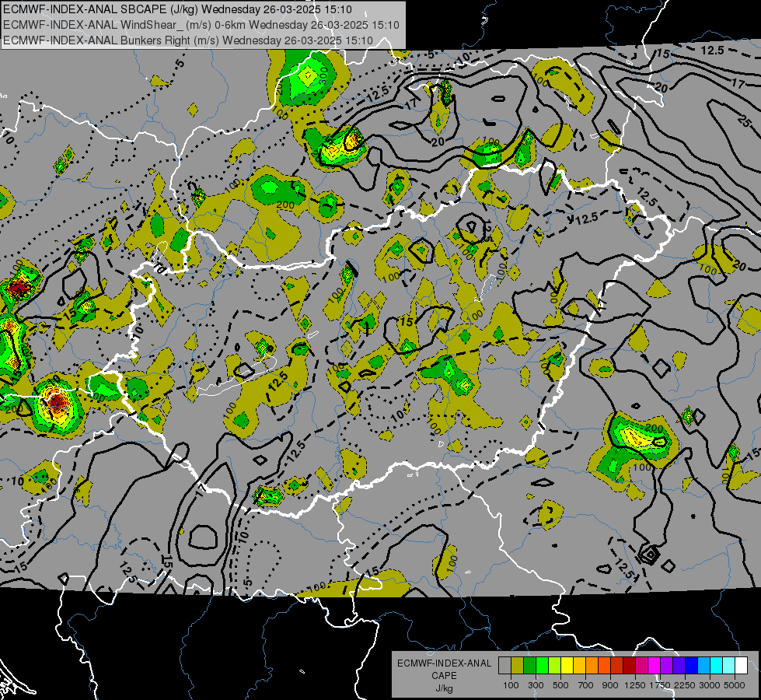Select the gray legend swatch below 100
The width and height of the screenshot is (761, 700).
504,666
